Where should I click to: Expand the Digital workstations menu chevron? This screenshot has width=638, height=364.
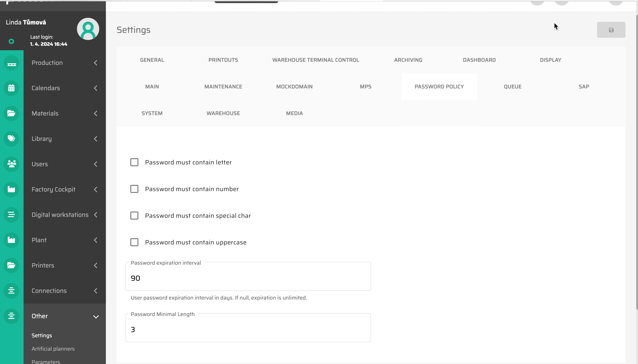pos(96,215)
